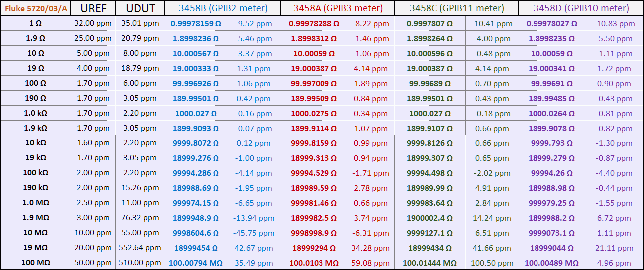
Task: Select the 20.79 ppm UDUT cell
Action: (x=140, y=38)
